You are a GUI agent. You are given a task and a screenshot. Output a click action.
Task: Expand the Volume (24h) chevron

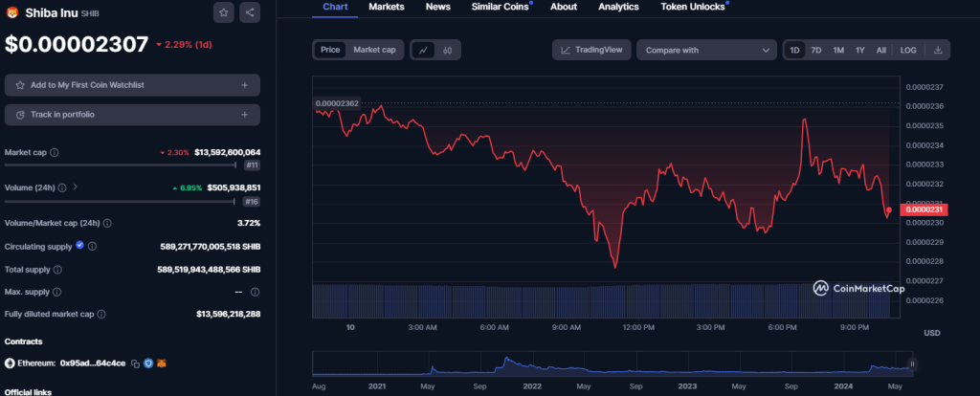pos(75,187)
